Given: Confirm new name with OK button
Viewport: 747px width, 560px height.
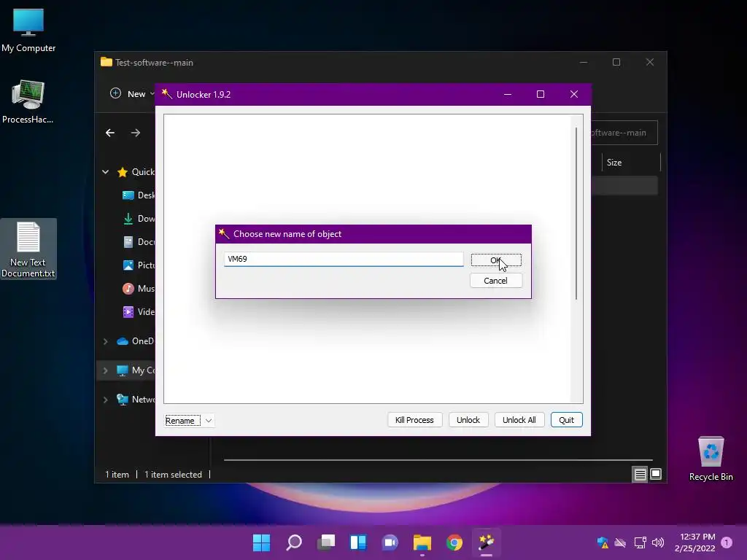Looking at the screenshot, I should (x=496, y=260).
